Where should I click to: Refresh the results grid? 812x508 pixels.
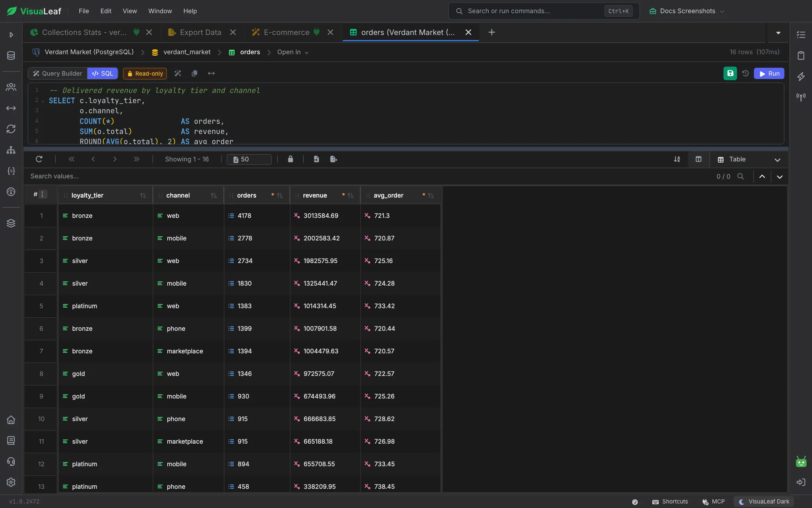point(39,159)
